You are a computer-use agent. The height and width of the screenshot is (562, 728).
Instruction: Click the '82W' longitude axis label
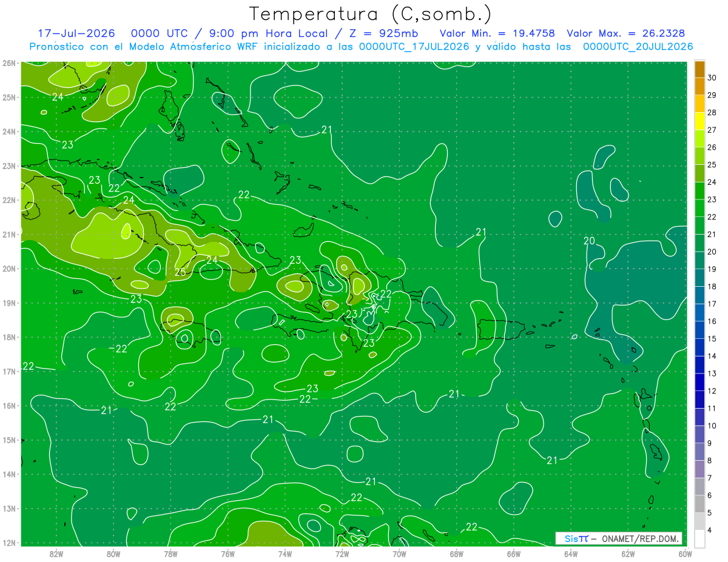(x=56, y=554)
